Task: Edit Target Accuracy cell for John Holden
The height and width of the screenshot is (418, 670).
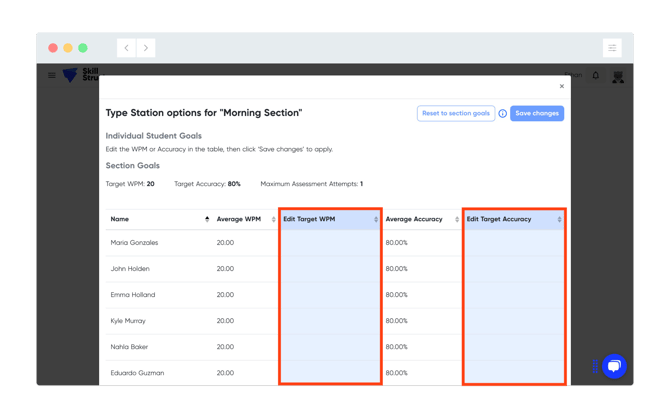Action: (514, 269)
